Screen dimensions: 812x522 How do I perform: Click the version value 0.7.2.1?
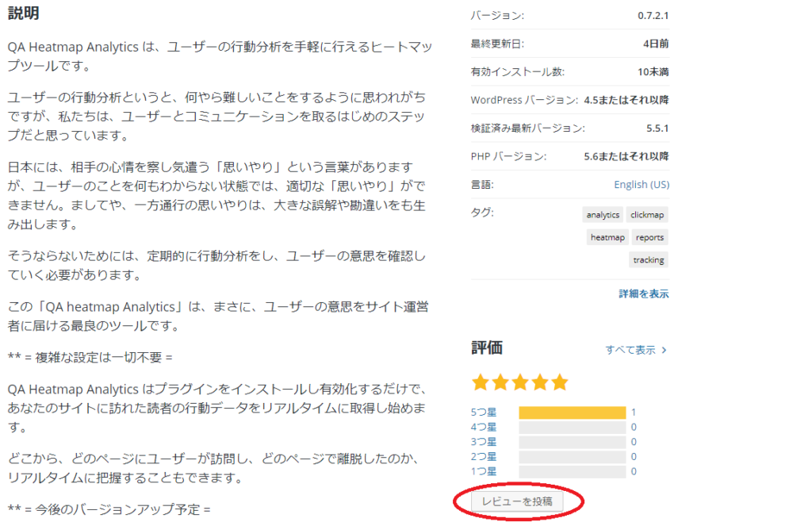653,16
